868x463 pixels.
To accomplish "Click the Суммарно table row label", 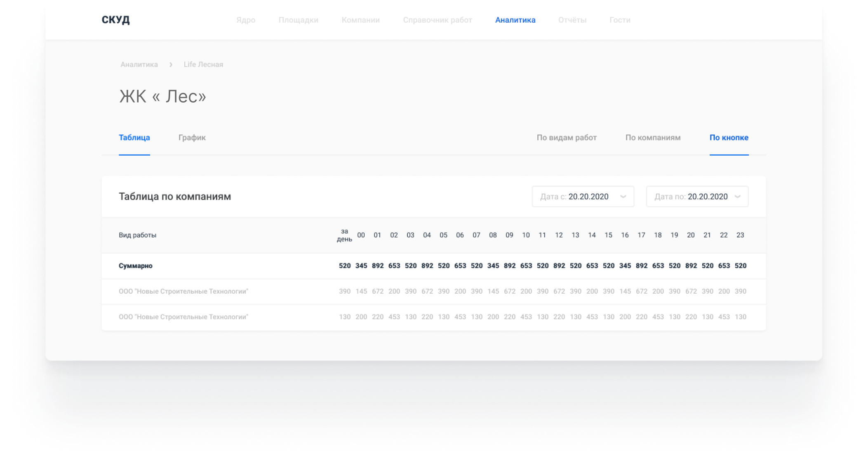I will (x=135, y=266).
